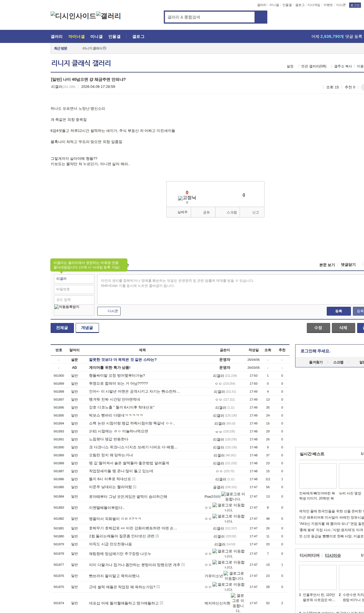Switch to the 디시이슈 tab
This screenshot has height=613, width=364.
pyautogui.click(x=333, y=555)
